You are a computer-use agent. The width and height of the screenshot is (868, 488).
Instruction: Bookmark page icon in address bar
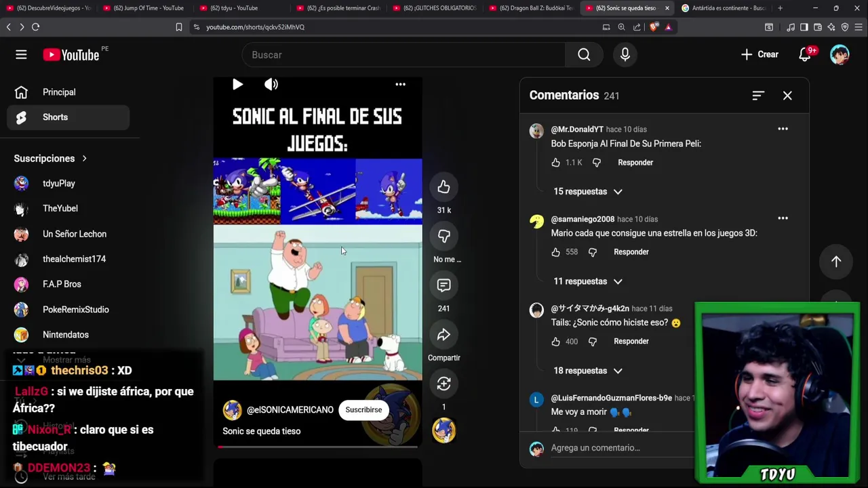[x=179, y=27]
